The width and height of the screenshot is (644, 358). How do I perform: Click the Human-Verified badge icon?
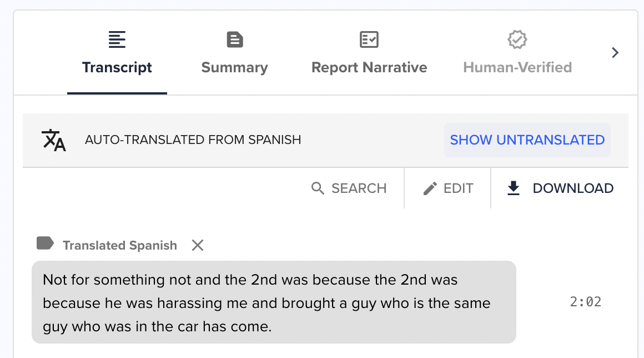click(517, 39)
